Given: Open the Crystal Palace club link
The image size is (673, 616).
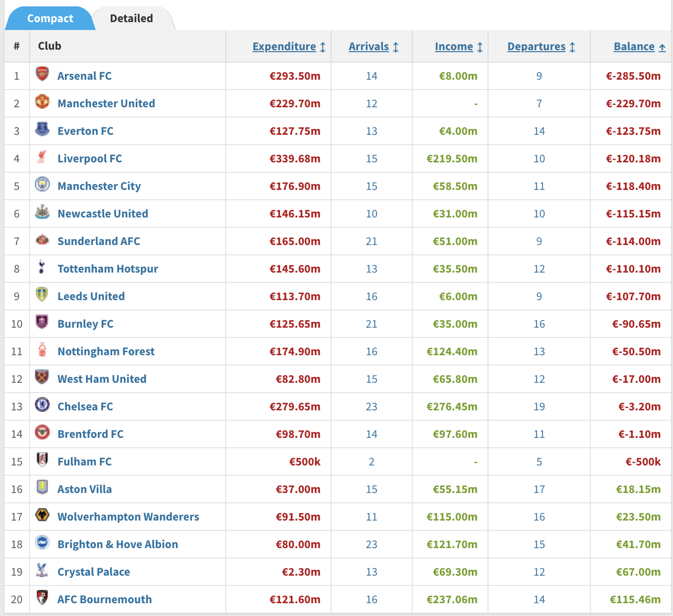Looking at the screenshot, I should tap(94, 572).
